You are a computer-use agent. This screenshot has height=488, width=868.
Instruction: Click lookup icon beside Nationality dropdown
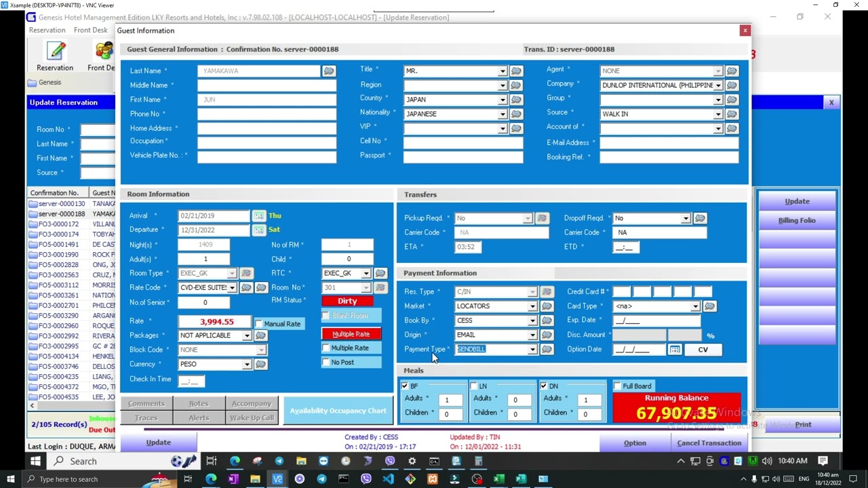(x=516, y=114)
